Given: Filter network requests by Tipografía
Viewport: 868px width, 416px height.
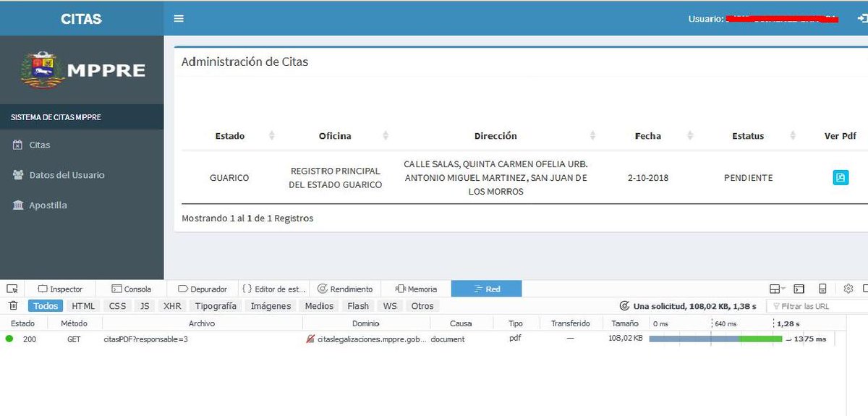Looking at the screenshot, I should coord(216,306).
